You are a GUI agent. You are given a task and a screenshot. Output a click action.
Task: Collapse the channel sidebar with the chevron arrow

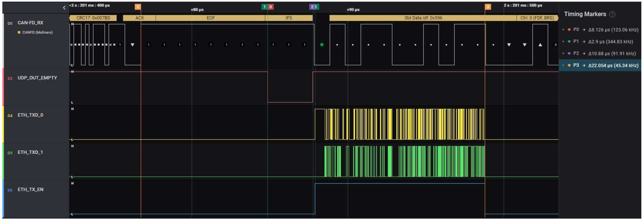(64, 8)
